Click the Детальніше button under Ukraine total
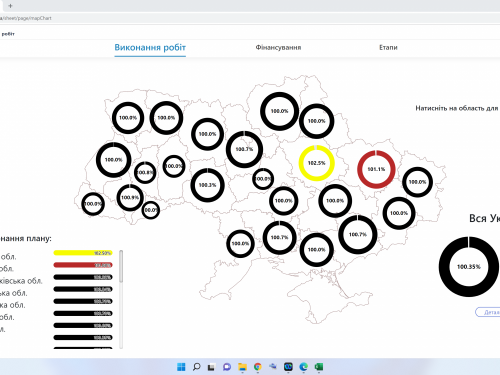500x375 pixels. coord(487,312)
